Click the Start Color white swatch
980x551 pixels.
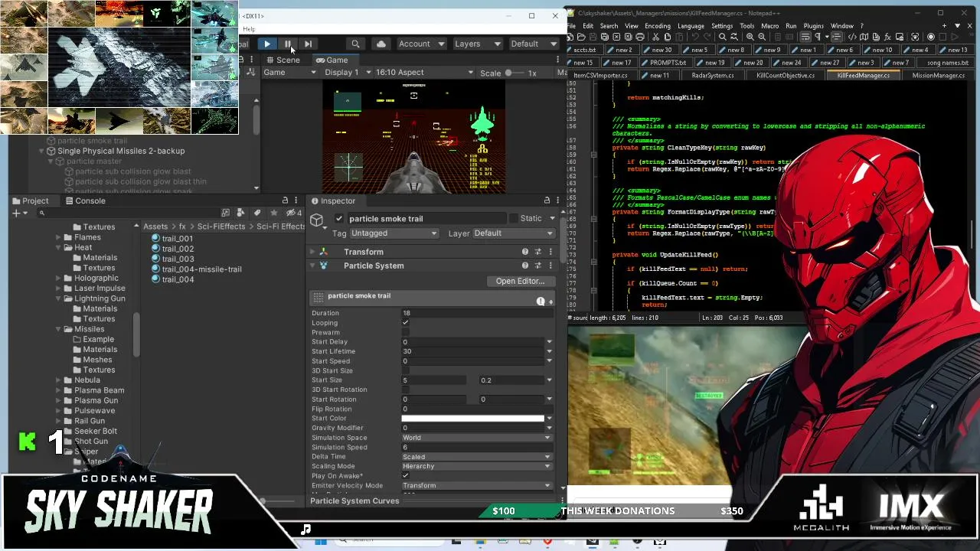pyautogui.click(x=472, y=419)
